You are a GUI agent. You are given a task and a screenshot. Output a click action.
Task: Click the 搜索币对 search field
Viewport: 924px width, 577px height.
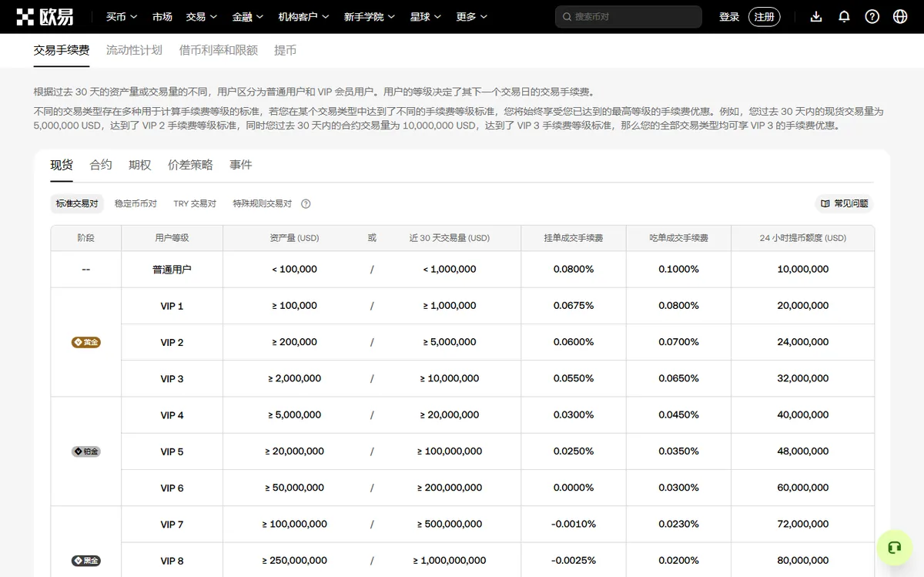[628, 16]
